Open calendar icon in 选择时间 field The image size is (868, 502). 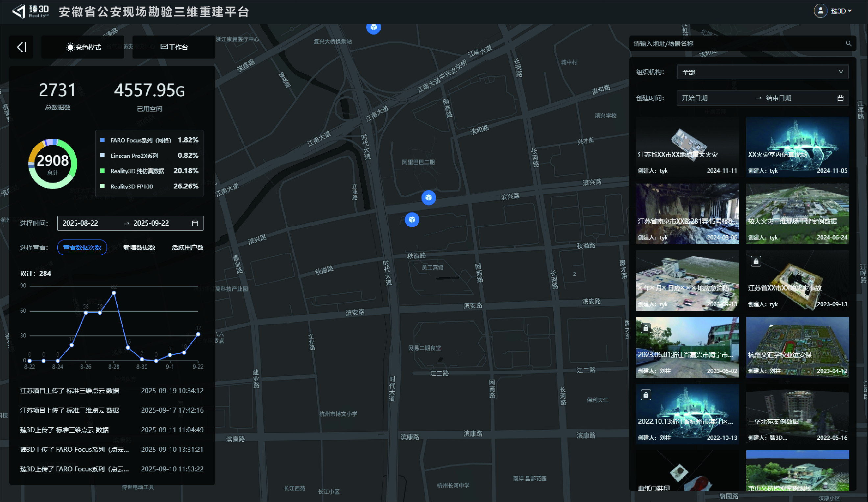(195, 223)
